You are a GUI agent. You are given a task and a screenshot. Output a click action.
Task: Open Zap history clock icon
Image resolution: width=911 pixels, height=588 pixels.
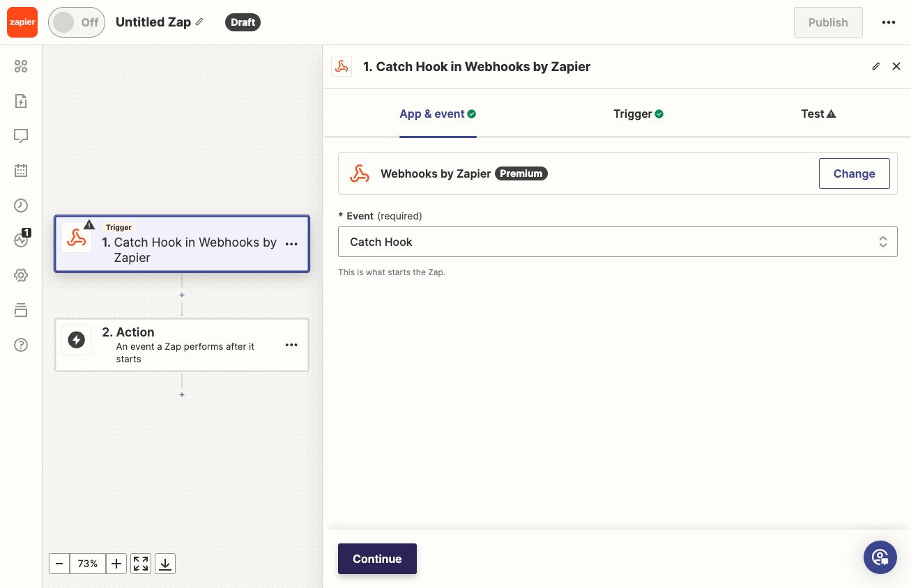[x=21, y=206]
